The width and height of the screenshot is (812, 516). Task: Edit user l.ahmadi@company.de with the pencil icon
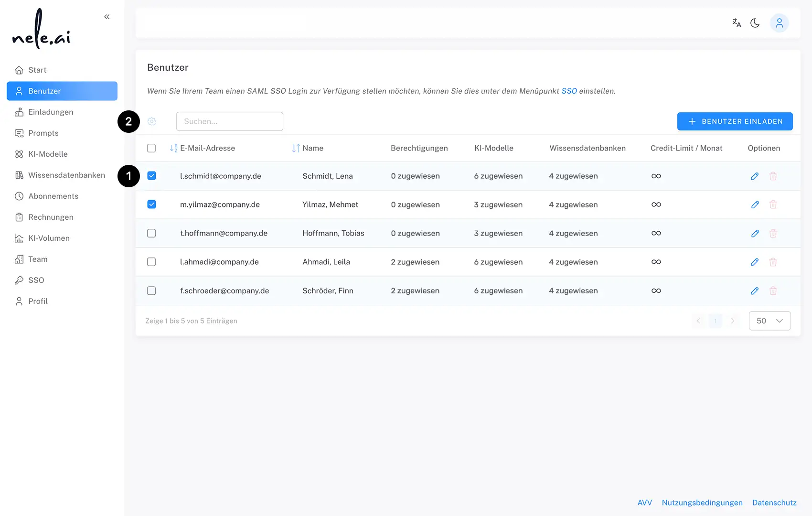pyautogui.click(x=755, y=262)
